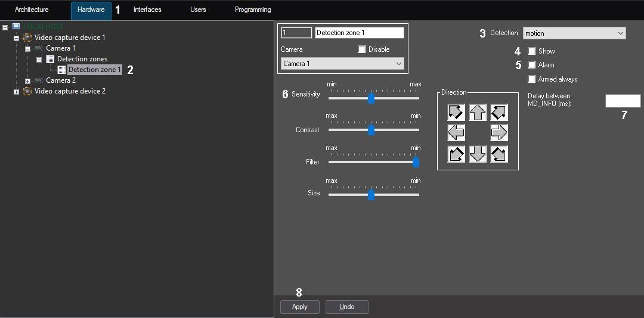
Task: Select the right direction arrow
Action: point(499,132)
